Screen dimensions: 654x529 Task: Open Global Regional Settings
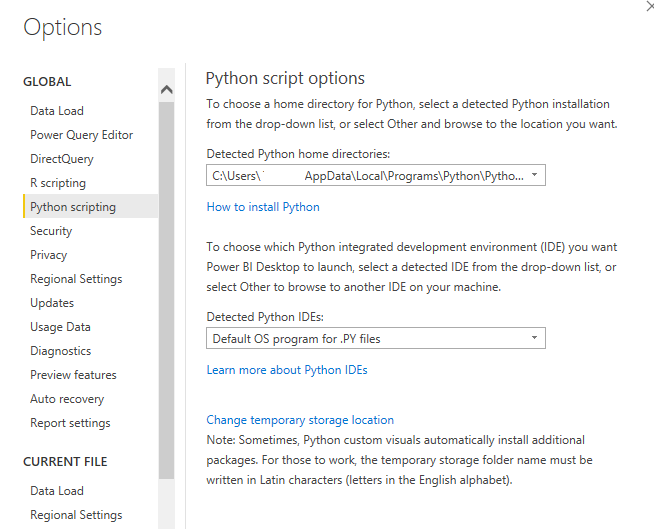point(76,279)
